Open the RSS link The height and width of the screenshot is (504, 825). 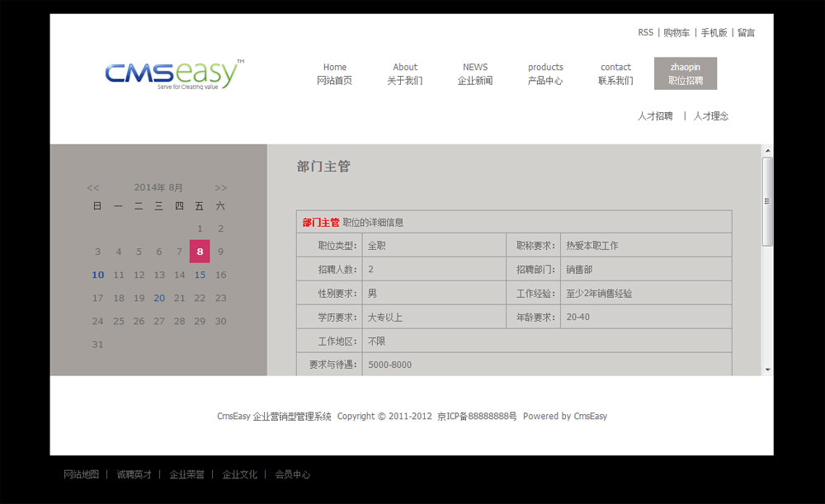point(645,33)
